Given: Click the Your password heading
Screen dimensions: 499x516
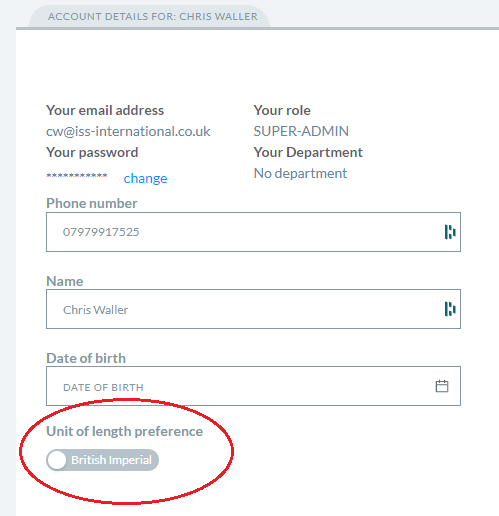Looking at the screenshot, I should [92, 152].
